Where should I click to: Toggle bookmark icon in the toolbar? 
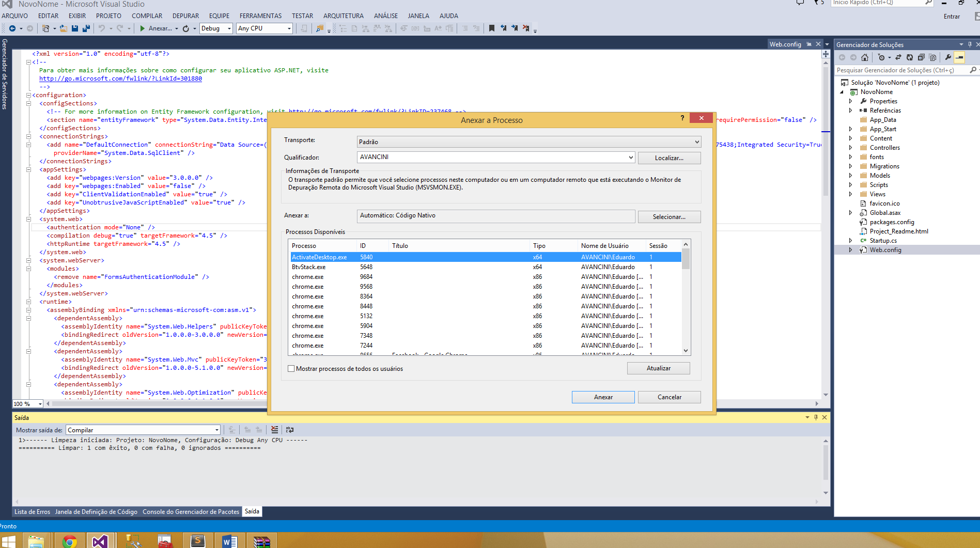(492, 28)
